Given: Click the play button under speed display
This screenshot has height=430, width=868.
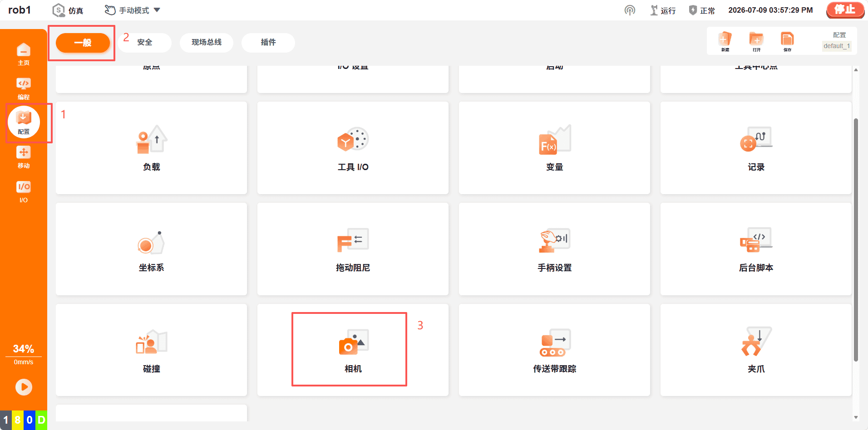Looking at the screenshot, I should point(24,387).
